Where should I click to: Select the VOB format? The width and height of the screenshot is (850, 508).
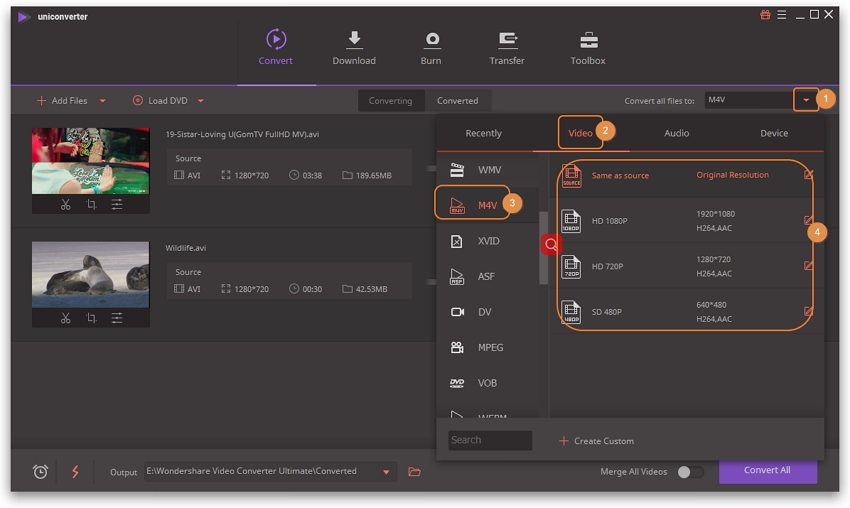click(487, 383)
